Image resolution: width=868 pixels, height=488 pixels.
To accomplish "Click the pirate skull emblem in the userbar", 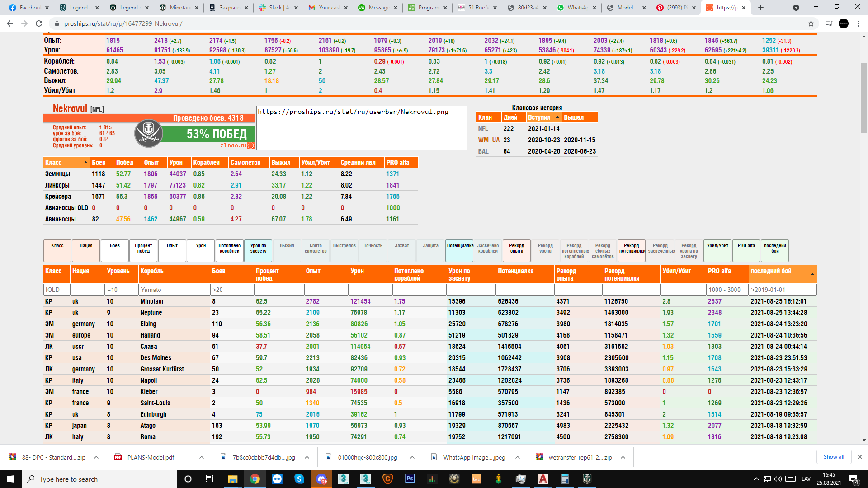I will (148, 133).
